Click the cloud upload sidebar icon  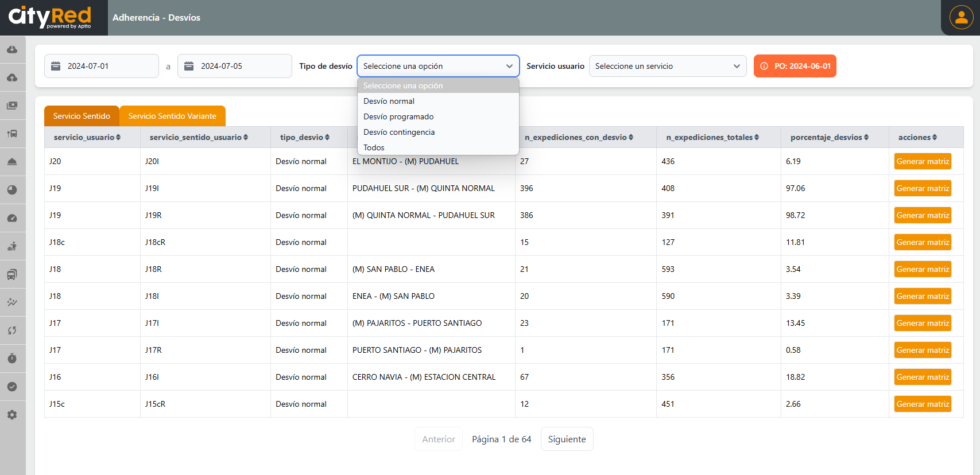click(x=12, y=78)
